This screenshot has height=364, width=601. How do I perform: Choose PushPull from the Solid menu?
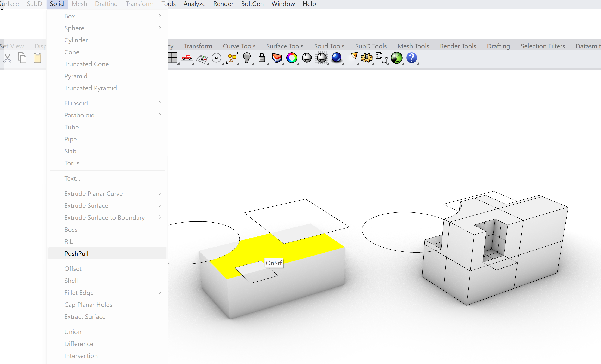(76, 253)
